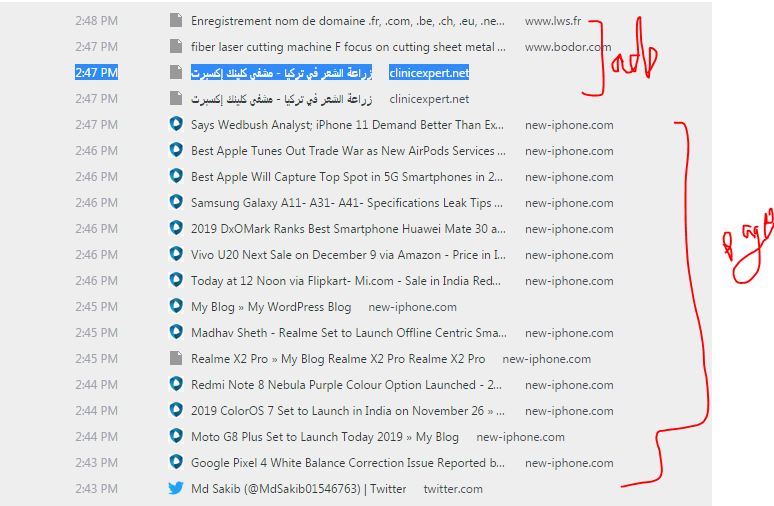Image resolution: width=774 pixels, height=506 pixels.
Task: Open the fiber laser cutting machine history entry
Action: [347, 46]
